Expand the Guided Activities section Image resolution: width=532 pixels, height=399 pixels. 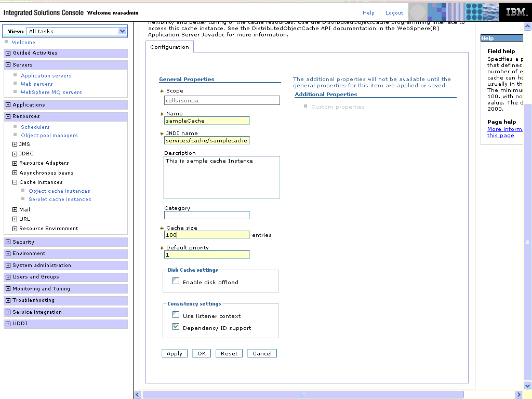tap(8, 53)
